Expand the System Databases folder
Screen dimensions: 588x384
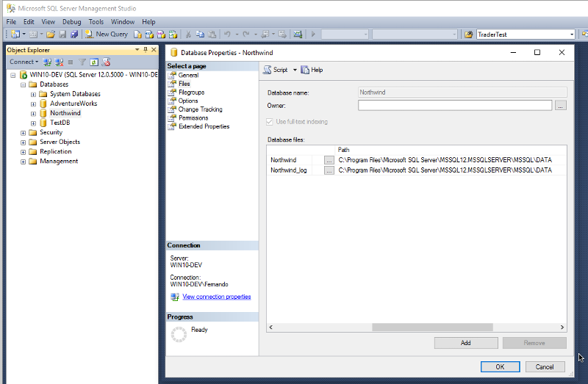pyautogui.click(x=33, y=95)
